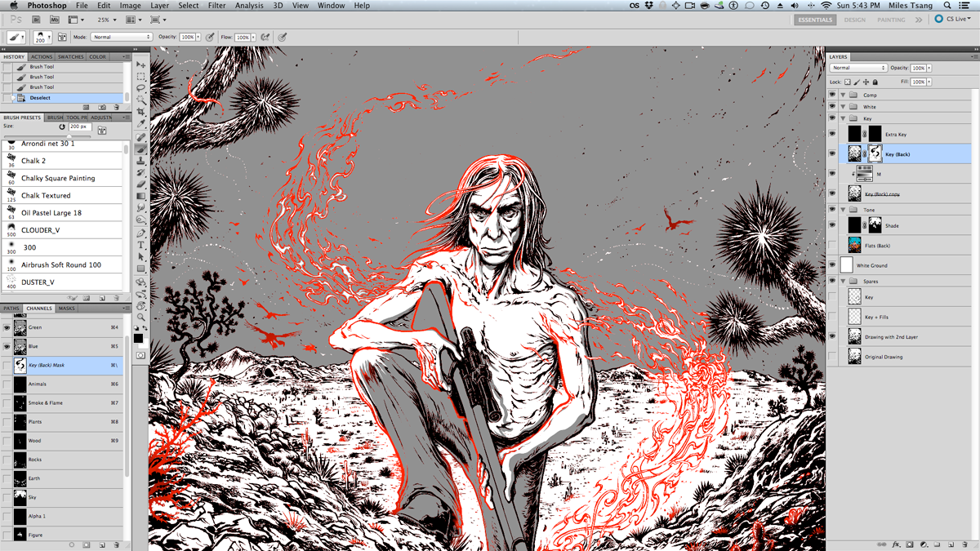This screenshot has height=551, width=980.
Task: Switch to the Paths tab
Action: point(11,309)
